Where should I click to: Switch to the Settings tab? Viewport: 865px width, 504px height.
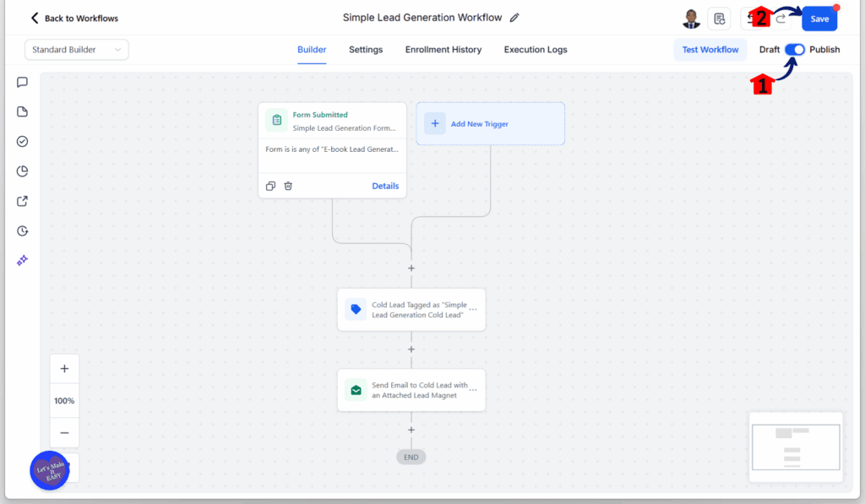pyautogui.click(x=366, y=50)
